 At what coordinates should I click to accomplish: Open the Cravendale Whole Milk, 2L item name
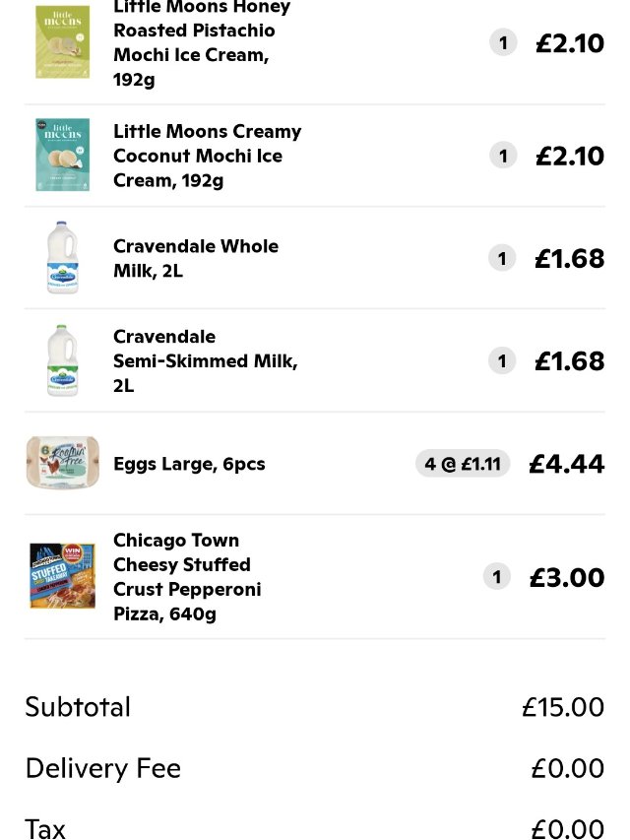click(195, 258)
